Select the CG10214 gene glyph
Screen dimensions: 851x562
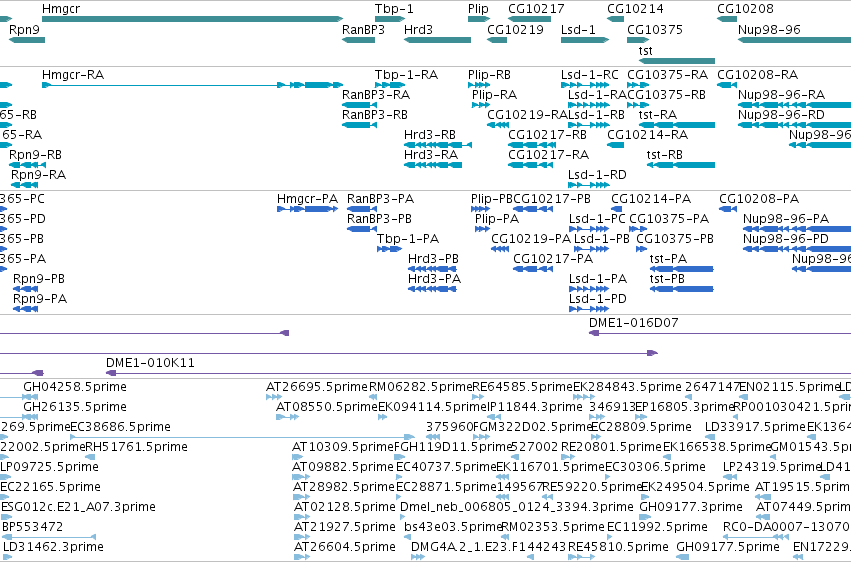click(x=615, y=19)
